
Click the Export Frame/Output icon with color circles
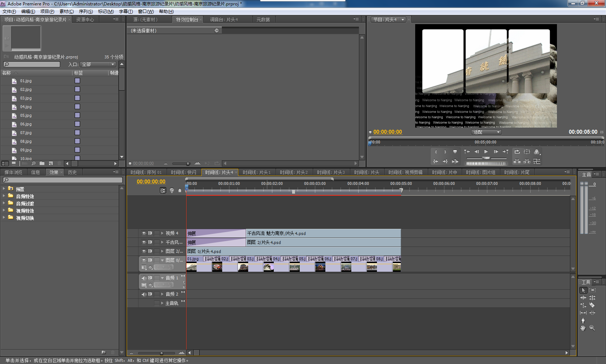537,152
